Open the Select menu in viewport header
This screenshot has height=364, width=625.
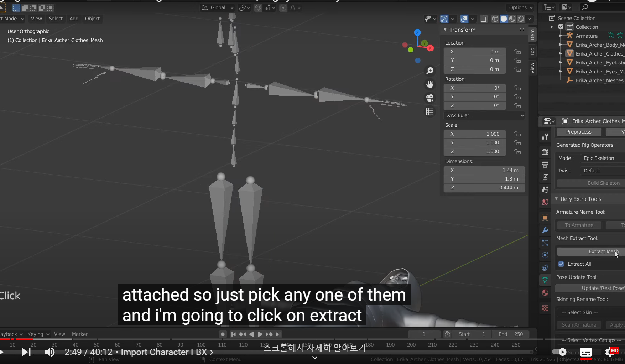(x=56, y=19)
